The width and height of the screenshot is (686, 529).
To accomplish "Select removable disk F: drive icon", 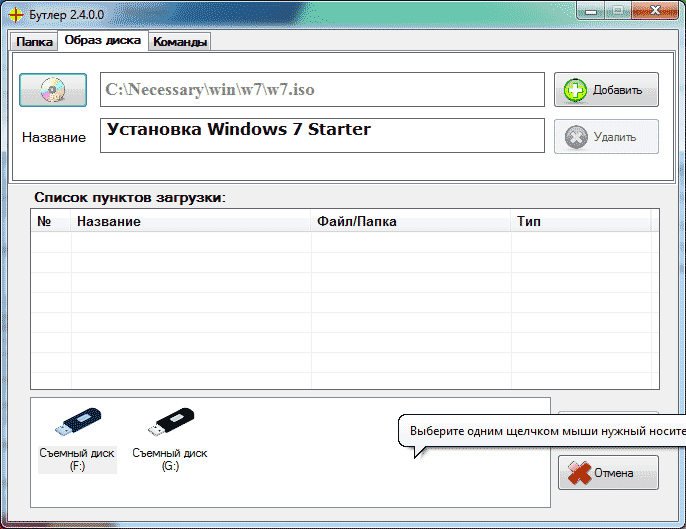I will pos(78,422).
